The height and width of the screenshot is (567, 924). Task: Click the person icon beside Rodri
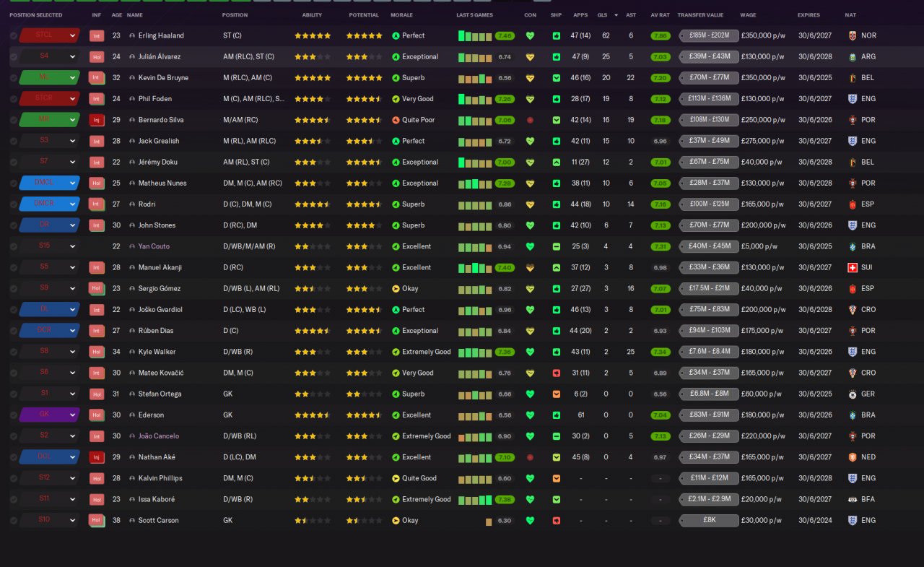pos(132,204)
